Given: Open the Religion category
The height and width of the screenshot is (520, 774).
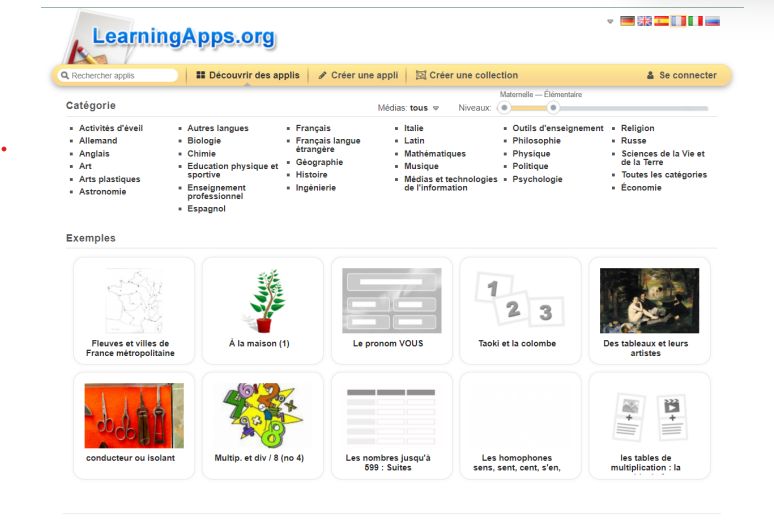Looking at the screenshot, I should (x=638, y=128).
